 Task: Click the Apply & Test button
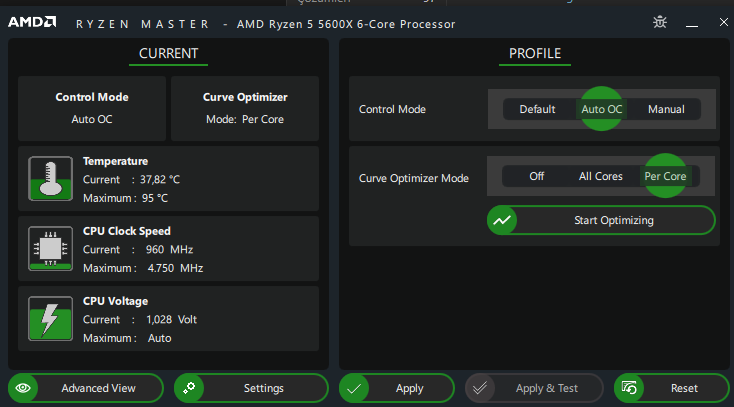(534, 388)
